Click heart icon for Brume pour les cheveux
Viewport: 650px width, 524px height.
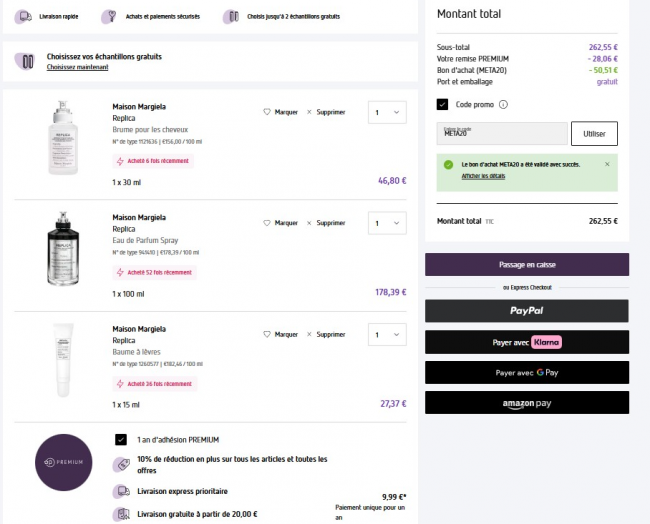[267, 112]
